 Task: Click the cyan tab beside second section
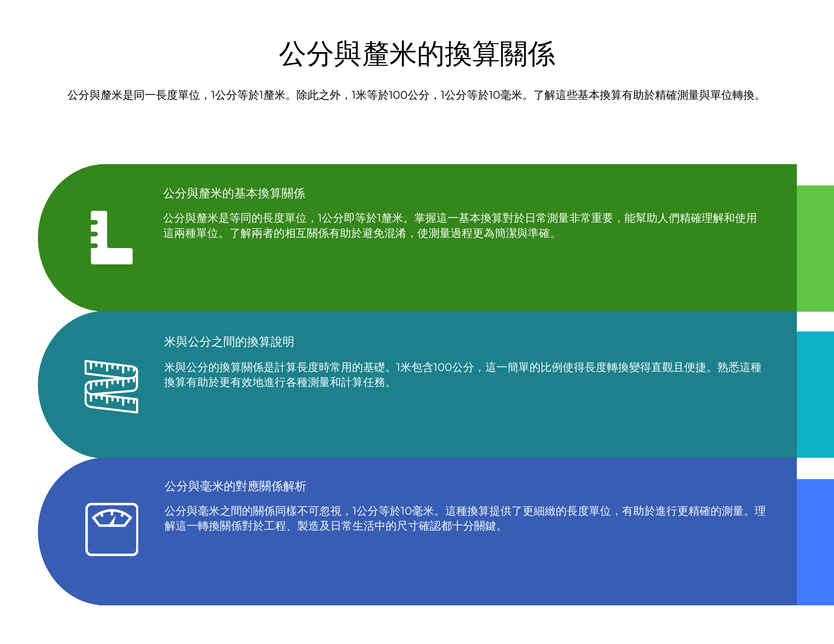[815, 394]
